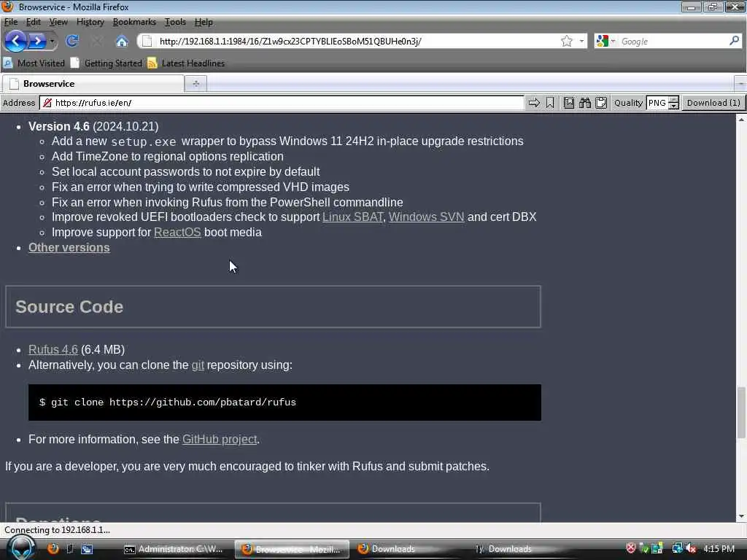Click the 4:15 PM clock

pyautogui.click(x=719, y=548)
